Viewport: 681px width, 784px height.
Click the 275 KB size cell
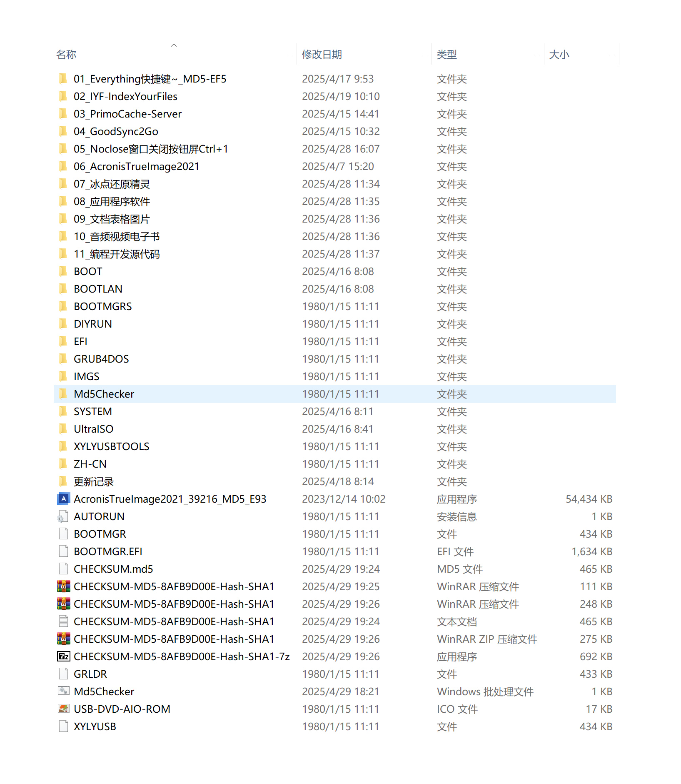pyautogui.click(x=596, y=639)
